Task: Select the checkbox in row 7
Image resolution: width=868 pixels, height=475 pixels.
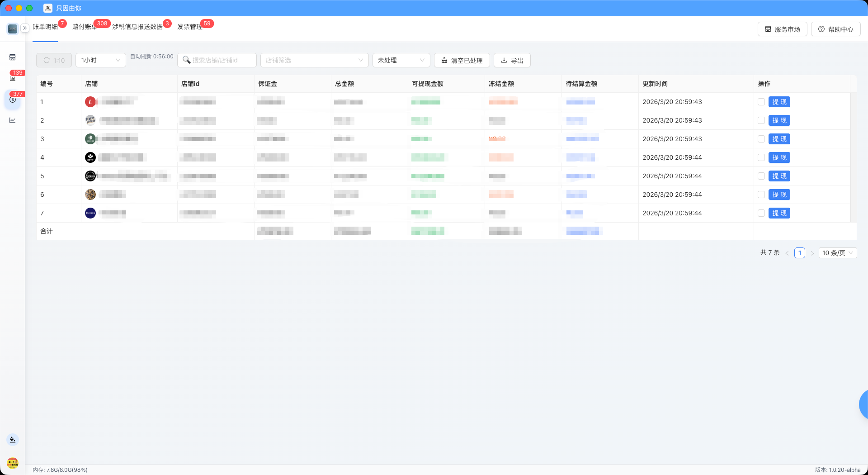Action: tap(761, 214)
